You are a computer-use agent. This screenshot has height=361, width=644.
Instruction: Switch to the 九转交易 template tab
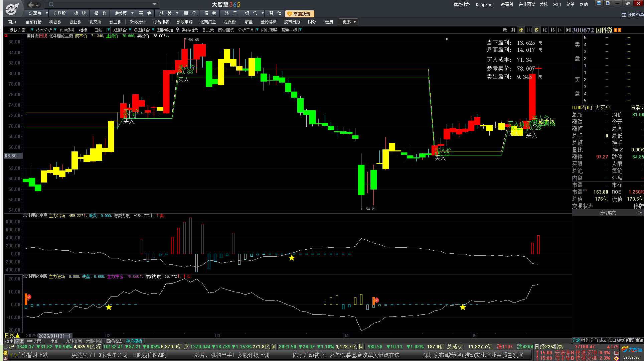(x=74, y=341)
